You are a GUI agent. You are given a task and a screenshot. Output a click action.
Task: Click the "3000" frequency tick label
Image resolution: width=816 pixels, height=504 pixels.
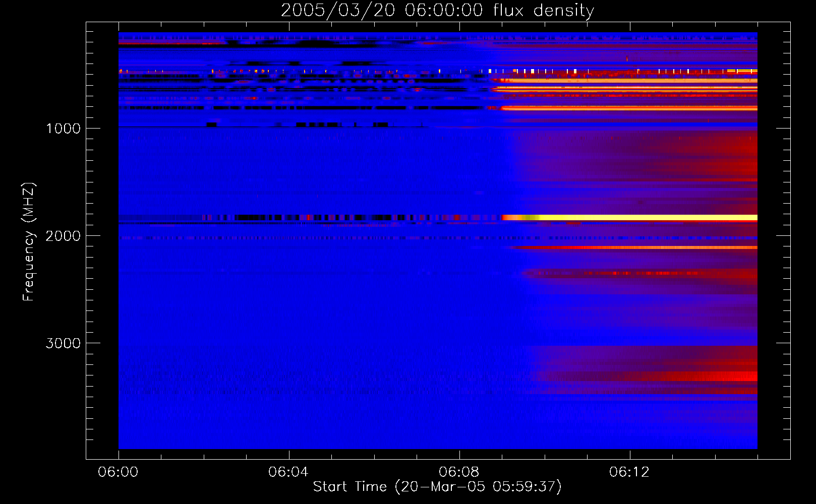pyautogui.click(x=63, y=343)
